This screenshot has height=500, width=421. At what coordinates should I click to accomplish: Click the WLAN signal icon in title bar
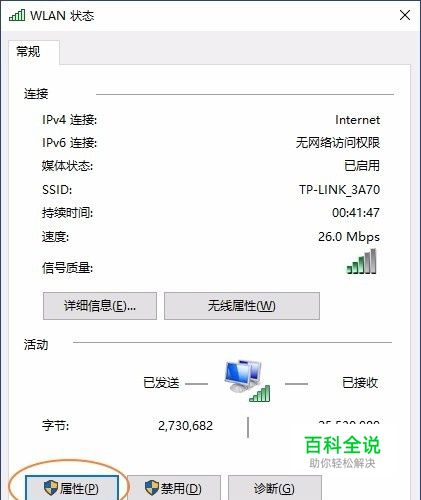pos(17,15)
